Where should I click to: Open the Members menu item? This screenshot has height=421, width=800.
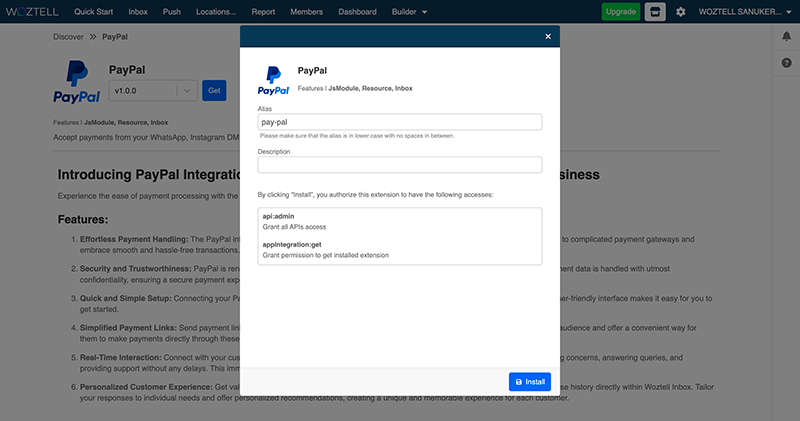click(306, 12)
